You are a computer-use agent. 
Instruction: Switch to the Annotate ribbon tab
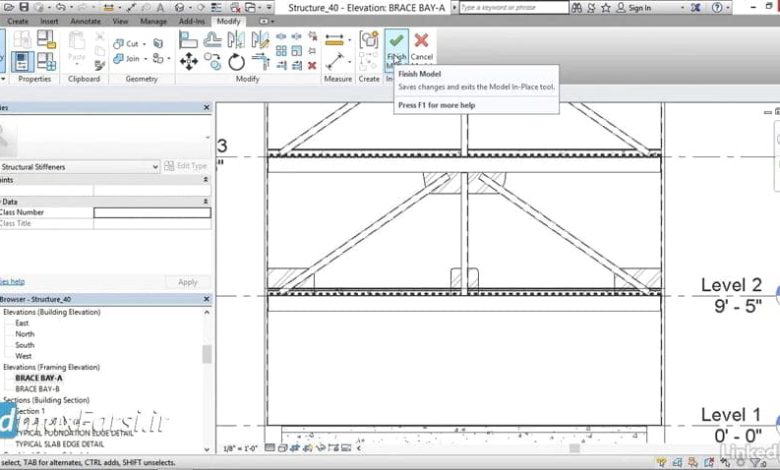(85, 21)
